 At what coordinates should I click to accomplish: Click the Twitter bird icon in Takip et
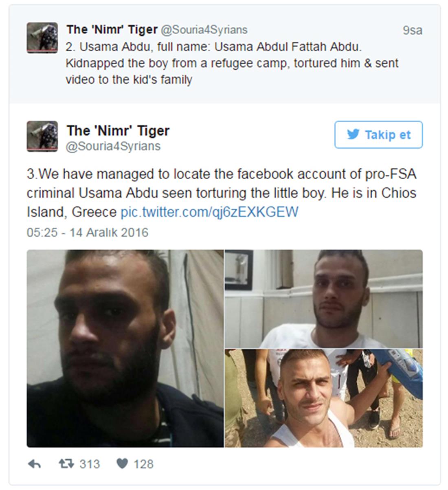click(x=353, y=134)
